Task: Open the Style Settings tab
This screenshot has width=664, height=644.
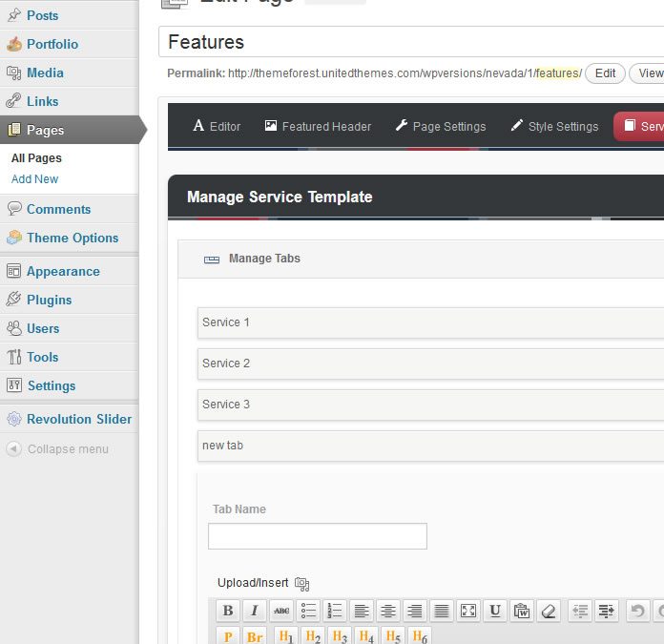Action: click(553, 126)
